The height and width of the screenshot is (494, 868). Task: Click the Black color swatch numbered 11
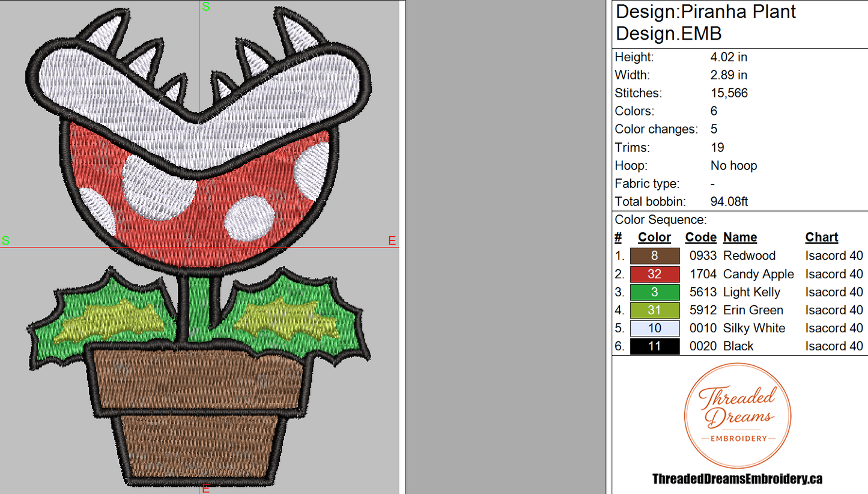pos(655,346)
